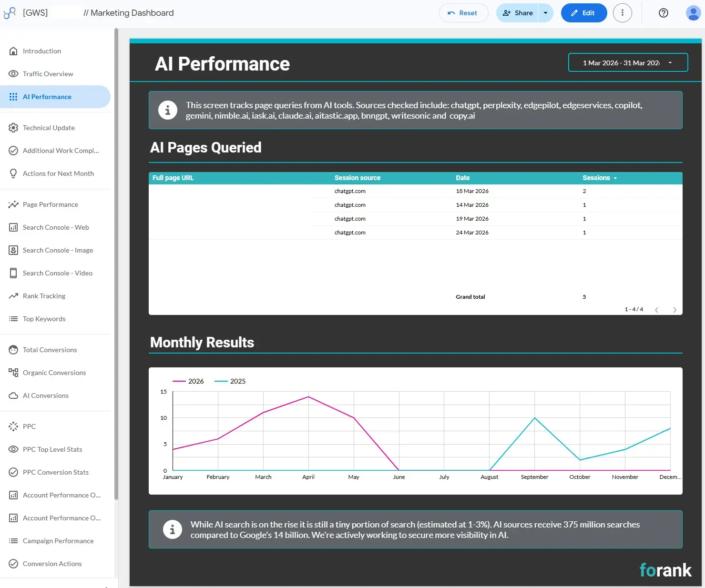Toggle the 2025 series in chart legend
The height and width of the screenshot is (588, 705).
tap(230, 381)
